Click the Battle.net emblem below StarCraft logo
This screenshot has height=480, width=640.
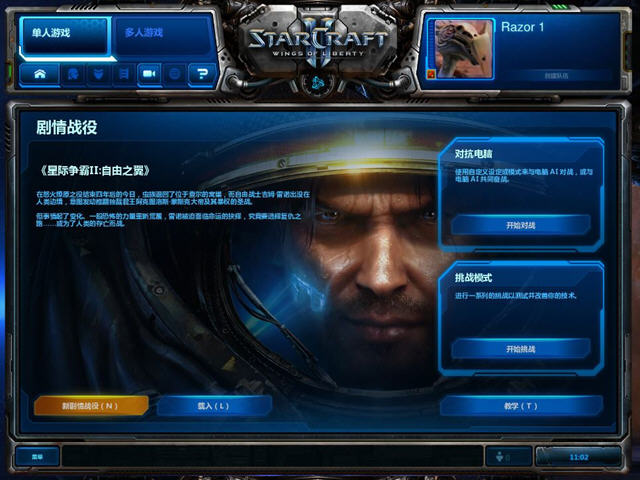318,83
